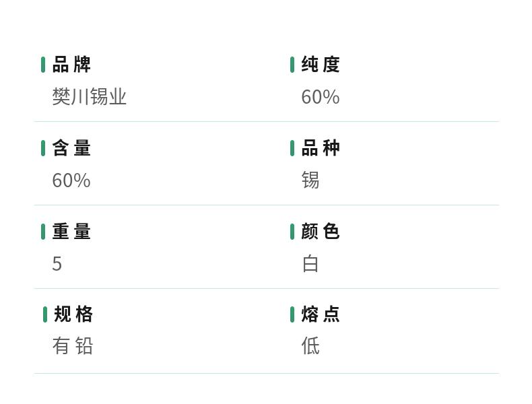Viewport: 532px width, 404px height.
Task: Select the 60% value under 含量
Action: pyautogui.click(x=71, y=180)
